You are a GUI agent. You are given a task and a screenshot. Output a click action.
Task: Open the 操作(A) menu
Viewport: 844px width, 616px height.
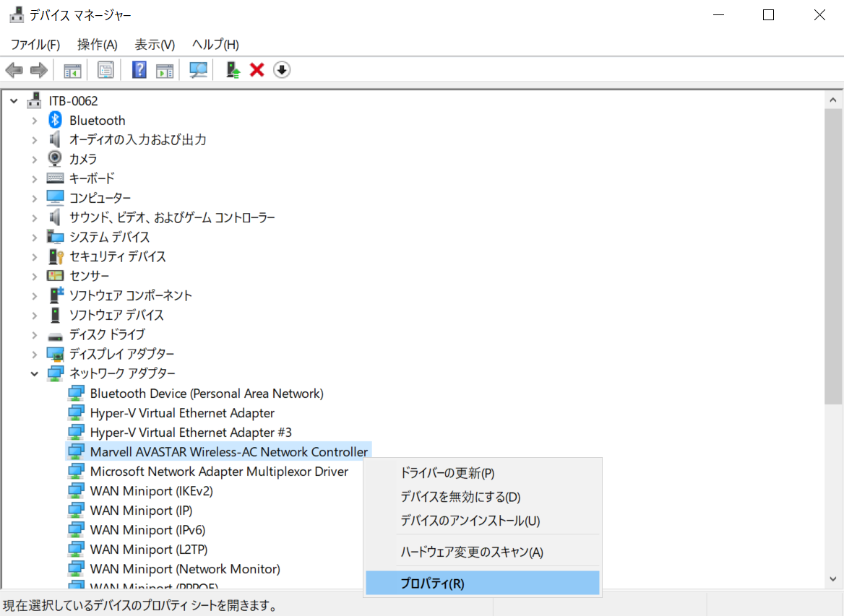[97, 44]
